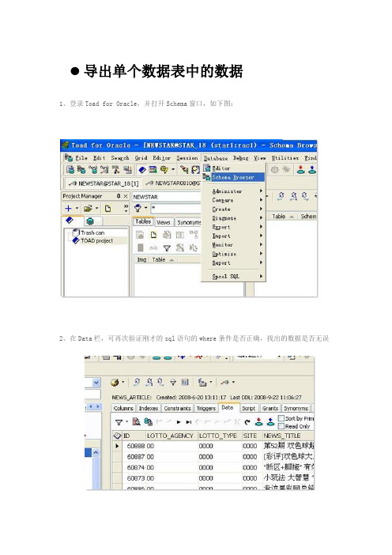Tick the Read Only checkbox
Viewport: 392px width, 555px height.
[281, 426]
